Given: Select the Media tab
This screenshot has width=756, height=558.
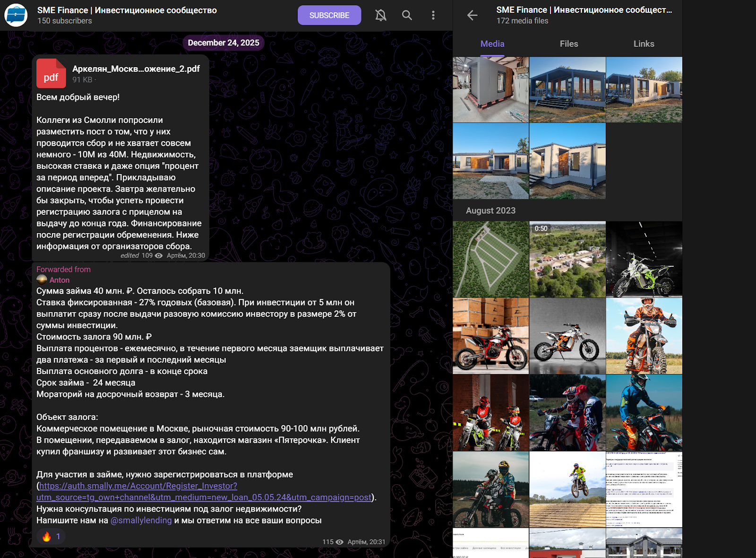Looking at the screenshot, I should (x=492, y=44).
